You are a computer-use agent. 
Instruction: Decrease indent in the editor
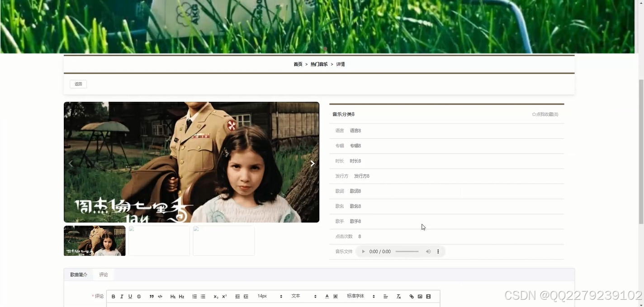tap(237, 297)
